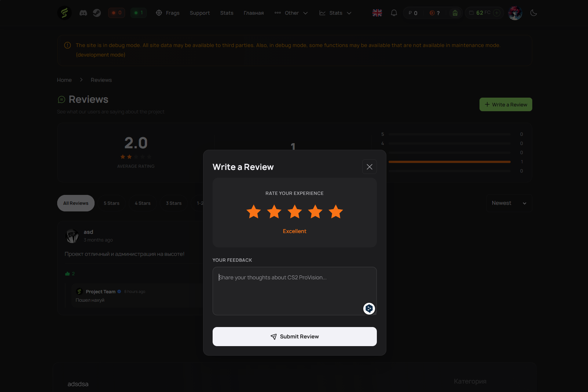
Task: Select the 5 Stars filter tab
Action: [111, 203]
